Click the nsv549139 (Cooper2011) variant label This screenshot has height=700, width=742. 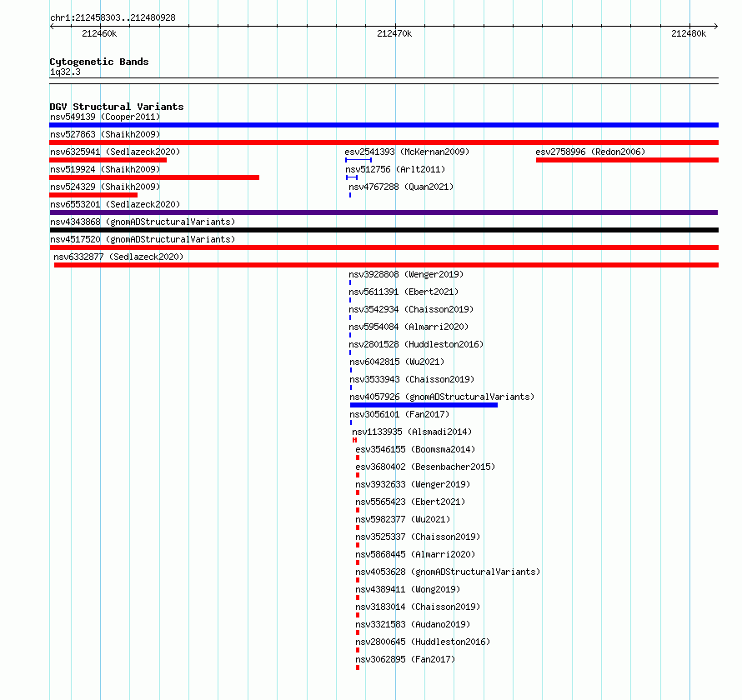coord(105,117)
